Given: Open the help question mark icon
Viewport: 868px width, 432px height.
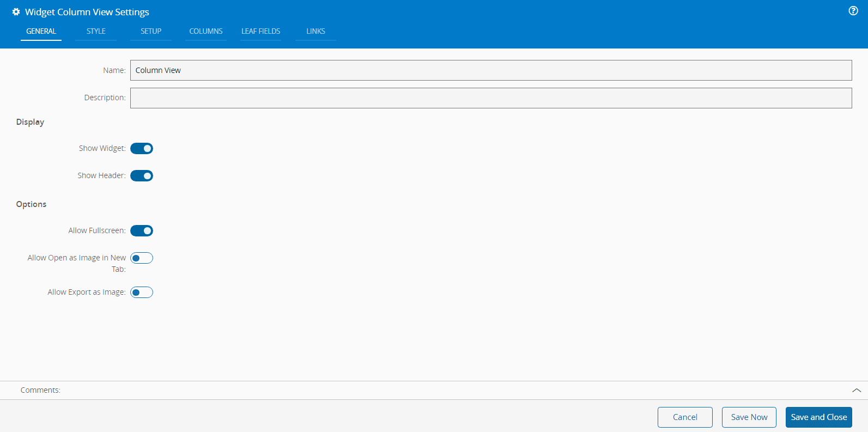Looking at the screenshot, I should [853, 11].
